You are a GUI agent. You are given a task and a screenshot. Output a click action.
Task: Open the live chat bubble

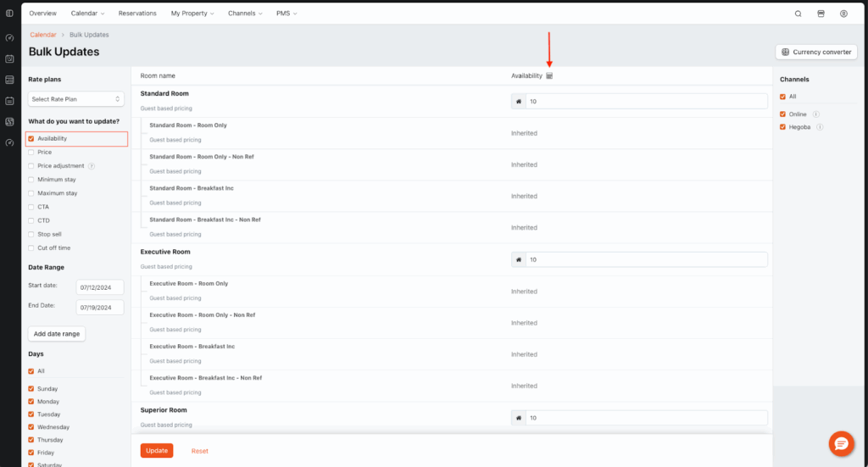(x=840, y=443)
